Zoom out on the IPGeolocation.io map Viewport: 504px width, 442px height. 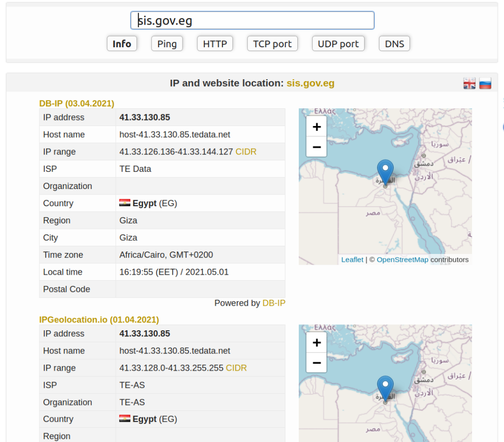point(316,363)
